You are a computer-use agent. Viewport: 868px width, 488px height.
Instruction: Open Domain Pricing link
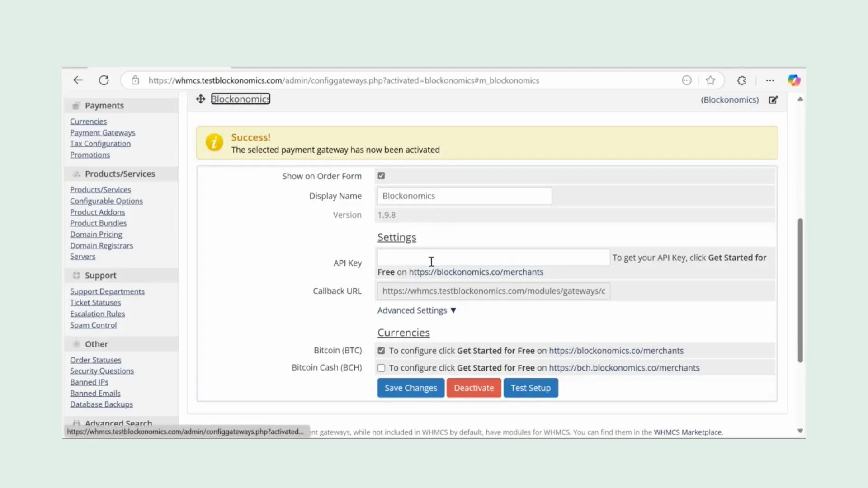point(96,235)
